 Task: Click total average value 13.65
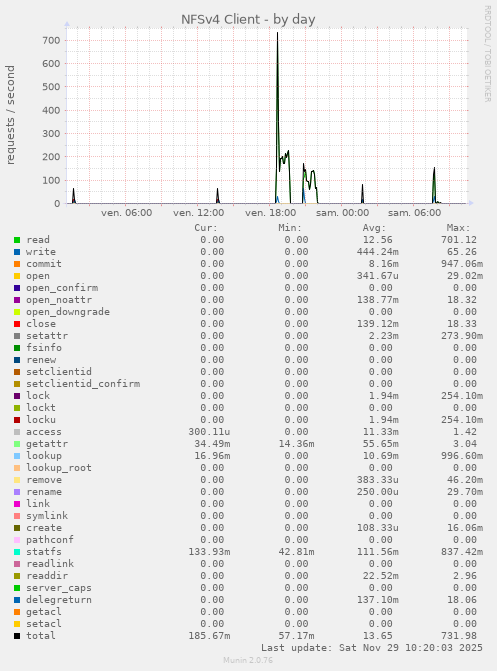click(378, 635)
